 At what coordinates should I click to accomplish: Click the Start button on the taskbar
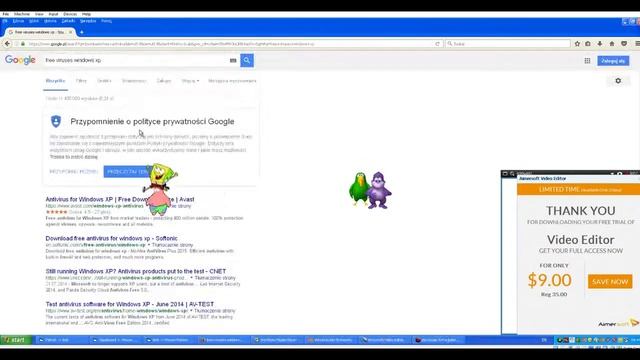tap(16, 340)
